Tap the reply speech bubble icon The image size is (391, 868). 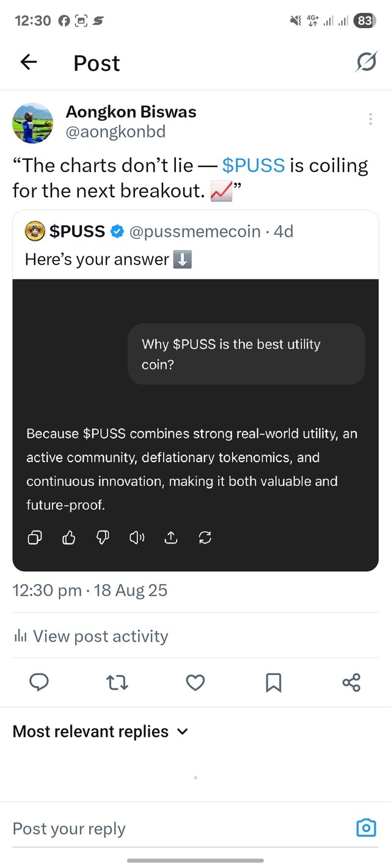(x=39, y=682)
